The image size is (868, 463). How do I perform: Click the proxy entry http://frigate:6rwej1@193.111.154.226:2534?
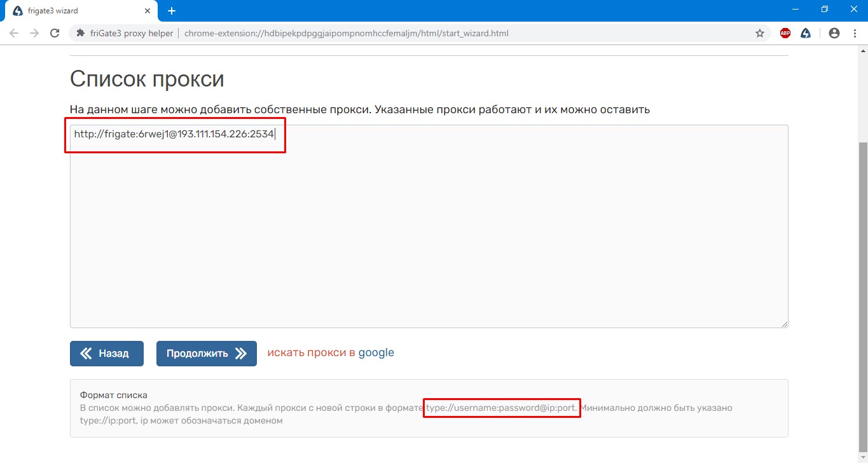tap(174, 134)
